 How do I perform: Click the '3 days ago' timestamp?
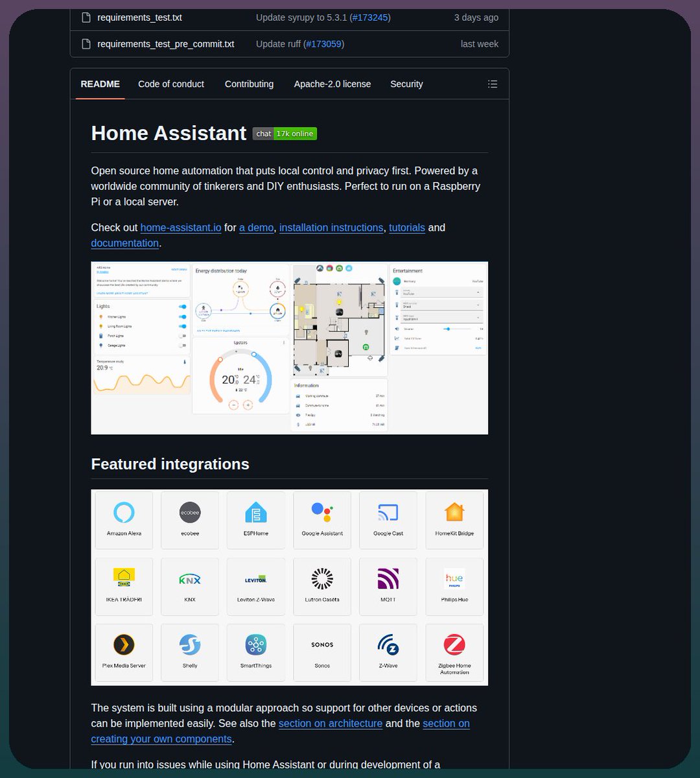476,18
